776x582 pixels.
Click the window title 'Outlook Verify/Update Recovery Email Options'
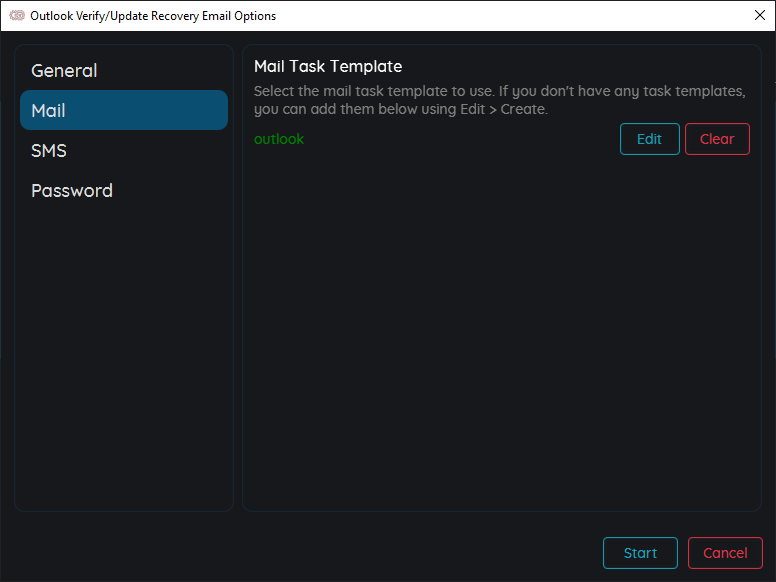point(153,16)
